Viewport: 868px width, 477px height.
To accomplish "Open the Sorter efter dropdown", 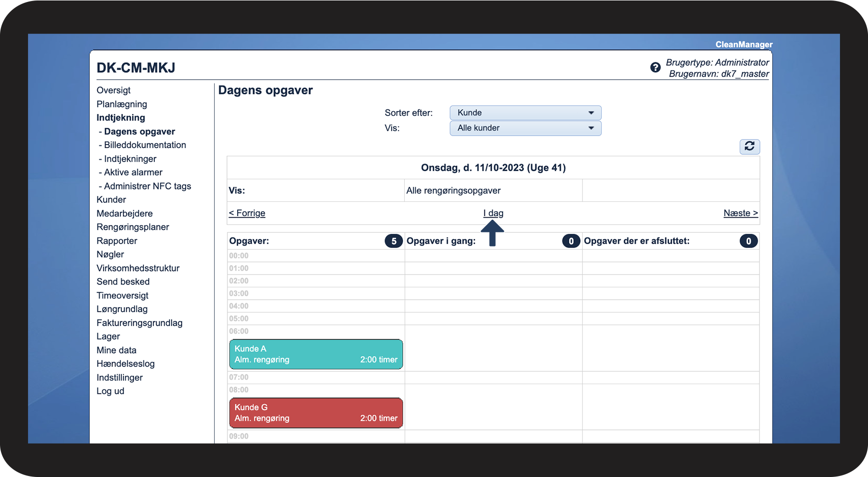I will tap(526, 113).
